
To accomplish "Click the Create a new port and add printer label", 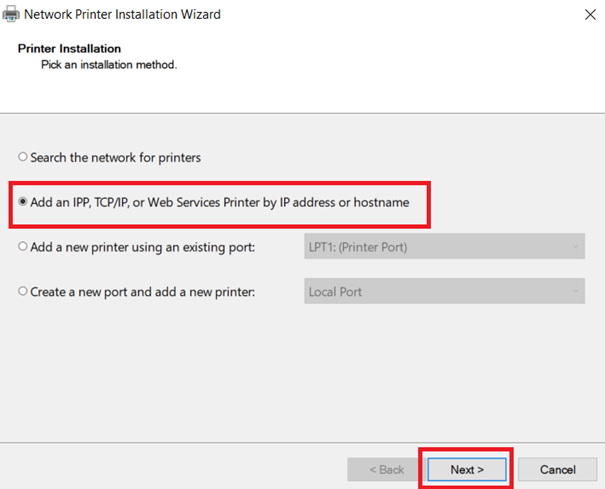I will [x=143, y=292].
